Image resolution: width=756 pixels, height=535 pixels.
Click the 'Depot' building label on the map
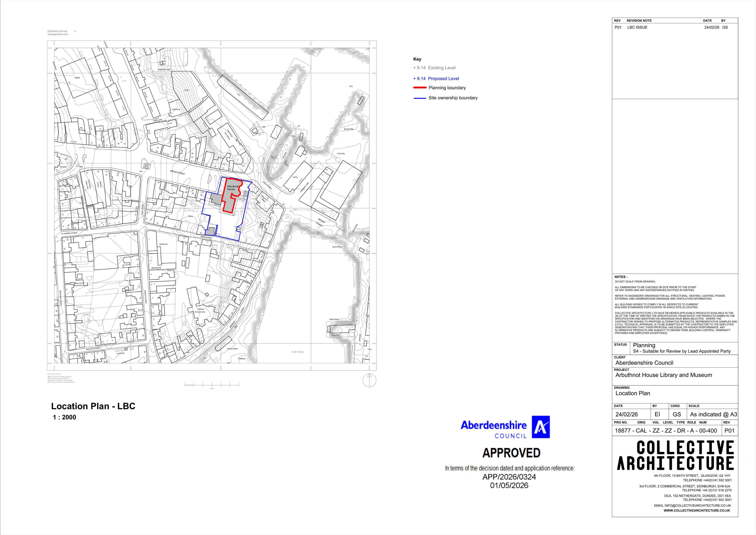(77, 78)
